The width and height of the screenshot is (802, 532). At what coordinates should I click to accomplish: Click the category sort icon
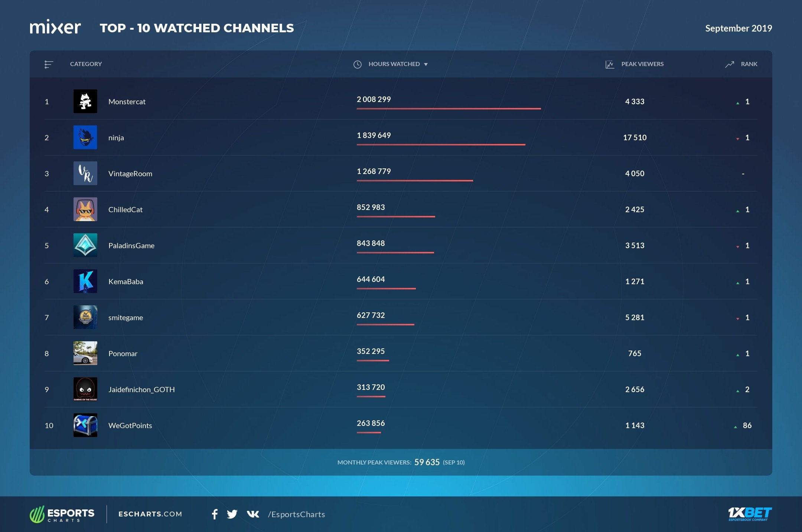[x=49, y=64]
